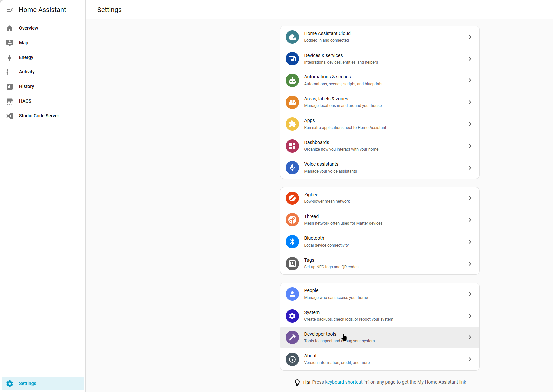
Task: Expand Automations & scenes with its chevron
Action: pyautogui.click(x=470, y=80)
